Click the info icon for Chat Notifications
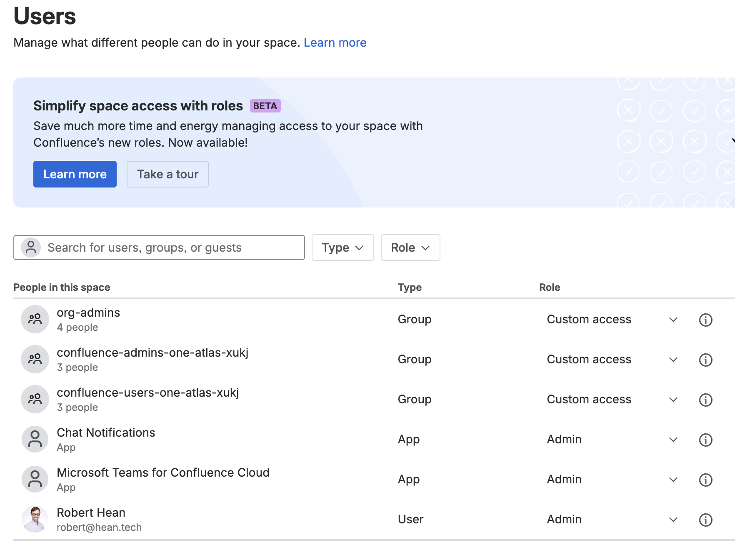735x560 pixels. click(x=705, y=440)
